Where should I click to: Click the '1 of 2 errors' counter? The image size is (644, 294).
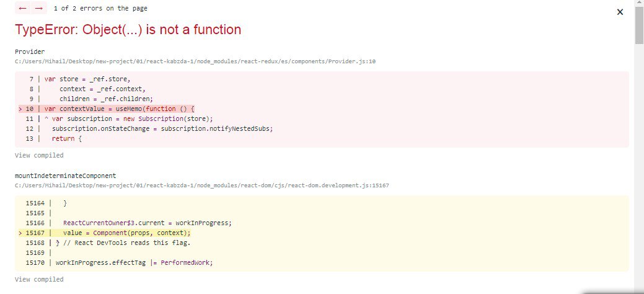100,9
